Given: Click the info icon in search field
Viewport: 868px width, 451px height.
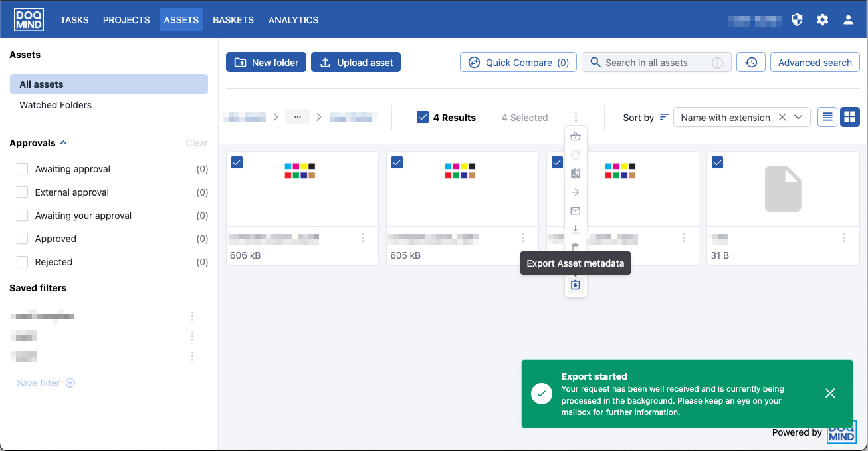Looking at the screenshot, I should click(717, 63).
